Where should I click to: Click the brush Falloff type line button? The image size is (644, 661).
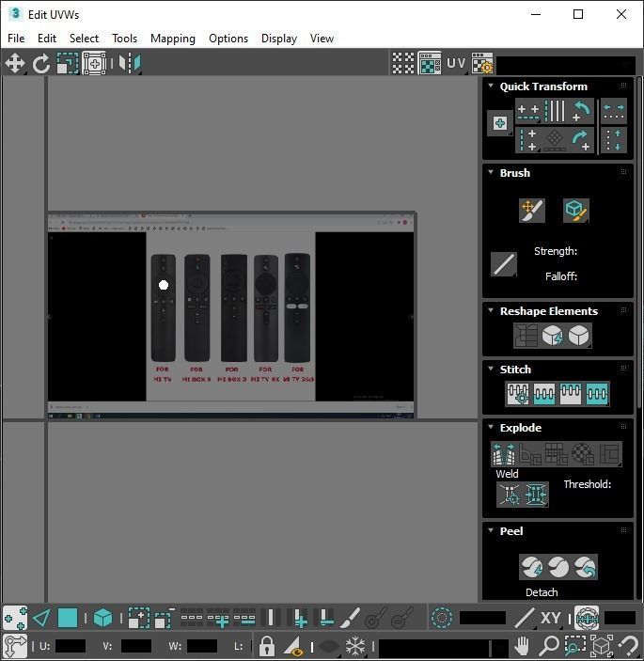[504, 264]
